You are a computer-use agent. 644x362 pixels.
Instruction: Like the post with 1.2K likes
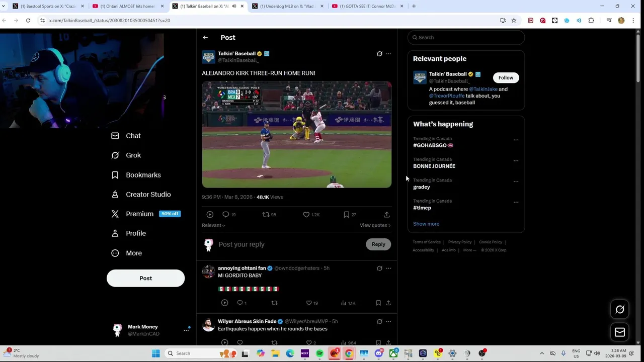click(x=306, y=215)
